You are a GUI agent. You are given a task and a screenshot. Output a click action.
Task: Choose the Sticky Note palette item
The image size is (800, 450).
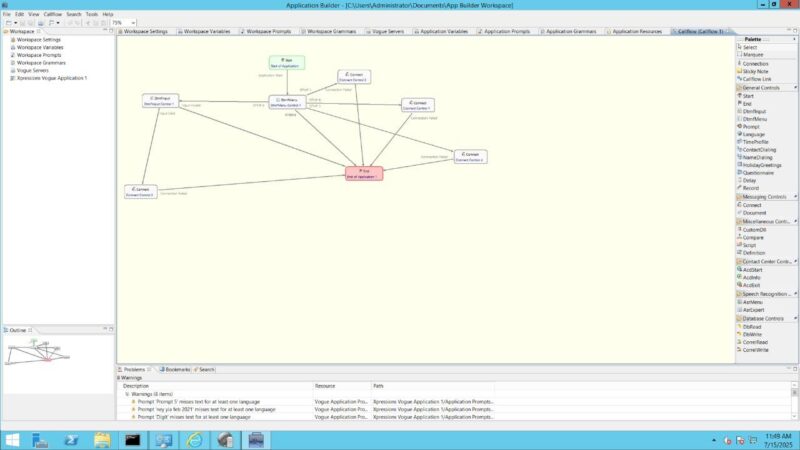click(x=757, y=71)
